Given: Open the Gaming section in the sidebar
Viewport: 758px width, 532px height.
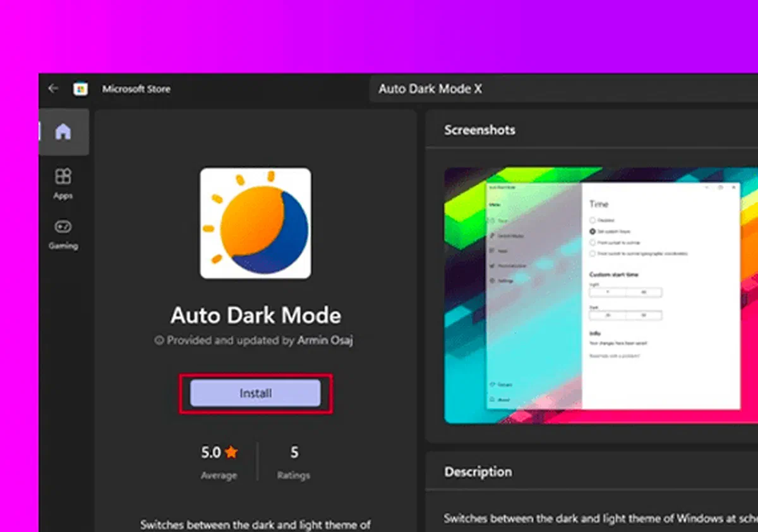Looking at the screenshot, I should [63, 234].
